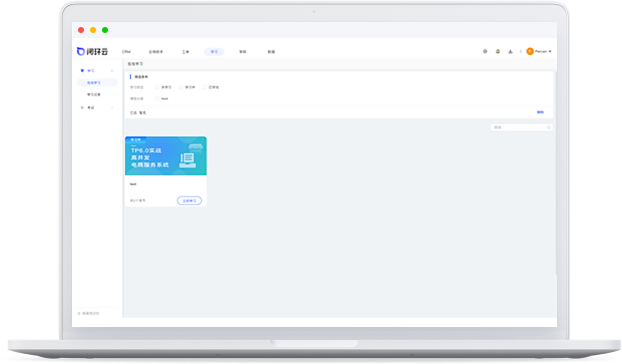Click the collapse menu label at the sidebar bottom
The height and width of the screenshot is (364, 622).
pos(91,313)
